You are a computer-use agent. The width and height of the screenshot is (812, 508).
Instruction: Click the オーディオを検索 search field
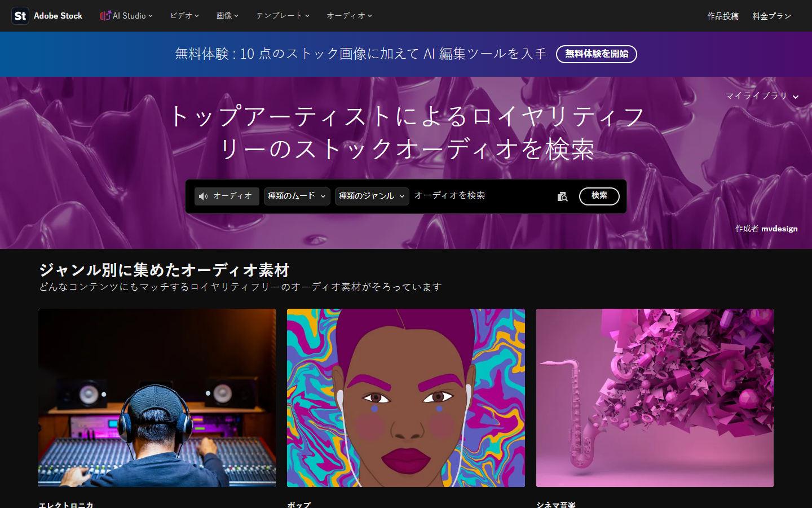click(482, 195)
